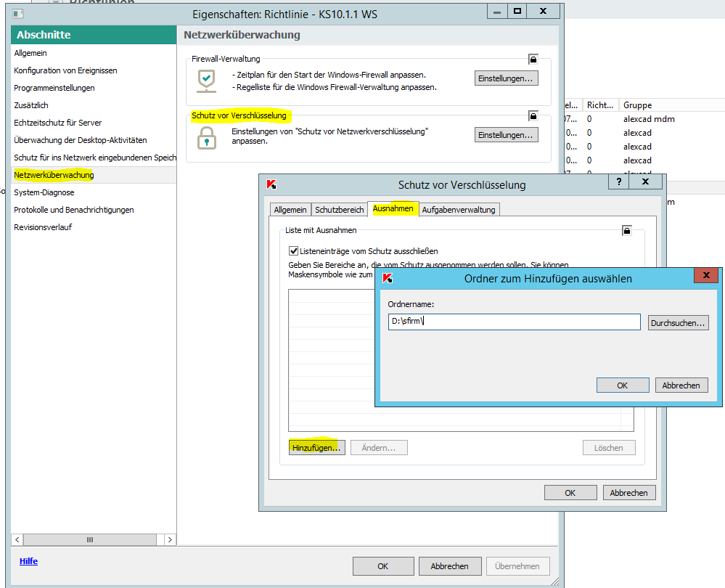Viewport: 725px width, 588px height.
Task: Open the Hilfe link
Action: click(x=29, y=561)
